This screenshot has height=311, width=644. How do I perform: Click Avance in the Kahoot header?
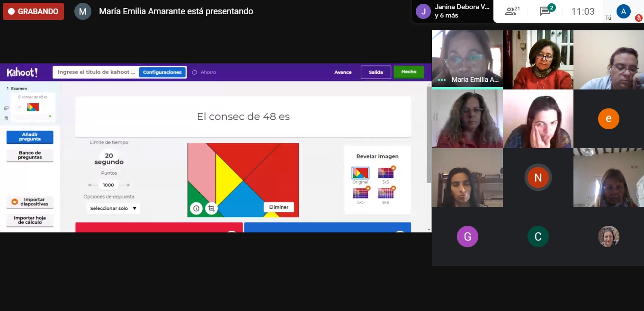pyautogui.click(x=343, y=72)
